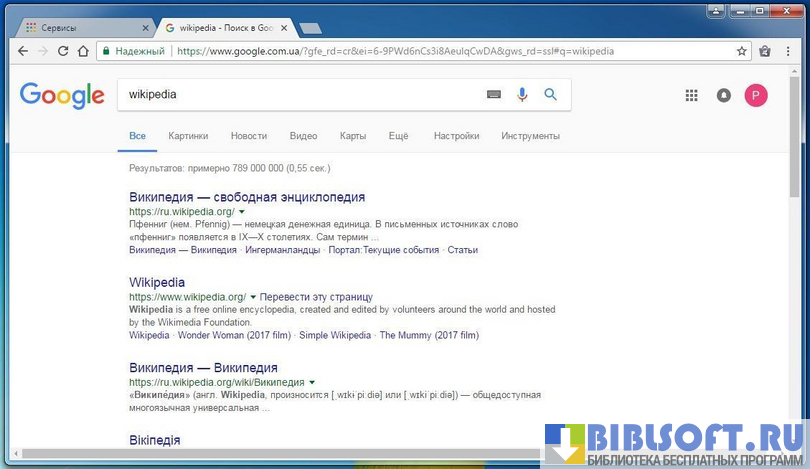
Task: Reload the page with the refresh icon
Action: pyautogui.click(x=65, y=51)
